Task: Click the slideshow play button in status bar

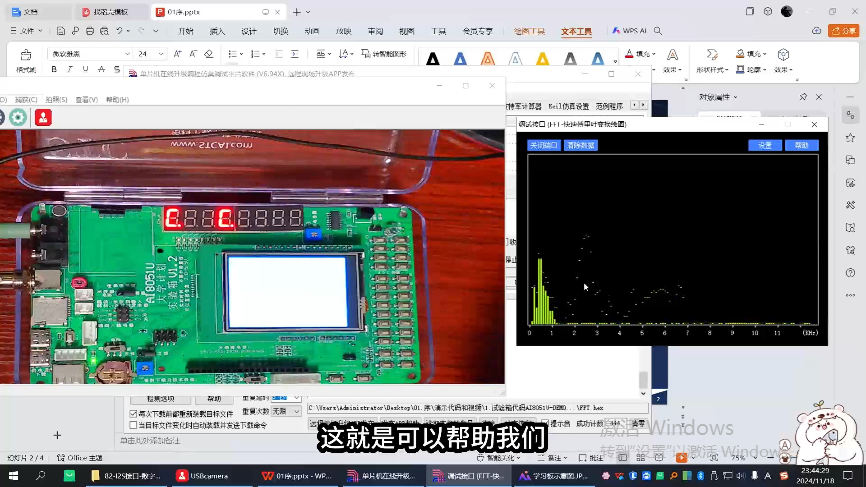Action: 681,458
